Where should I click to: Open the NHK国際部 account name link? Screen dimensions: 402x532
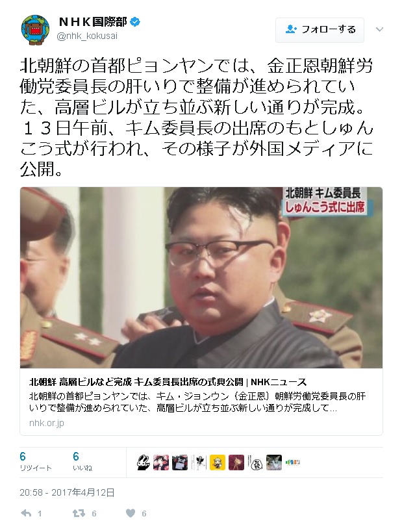coord(93,22)
